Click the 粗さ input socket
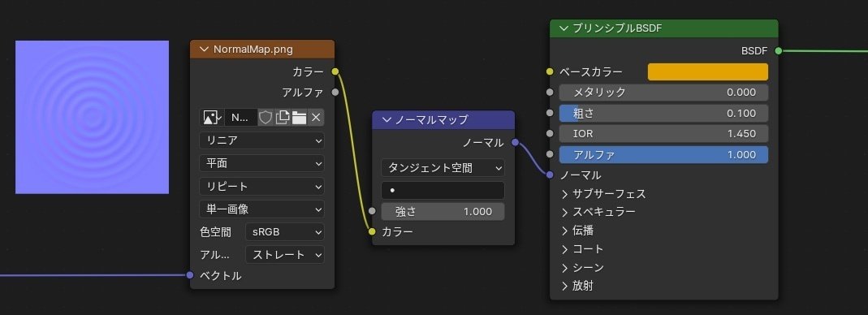This screenshot has width=868, height=315. click(x=550, y=113)
